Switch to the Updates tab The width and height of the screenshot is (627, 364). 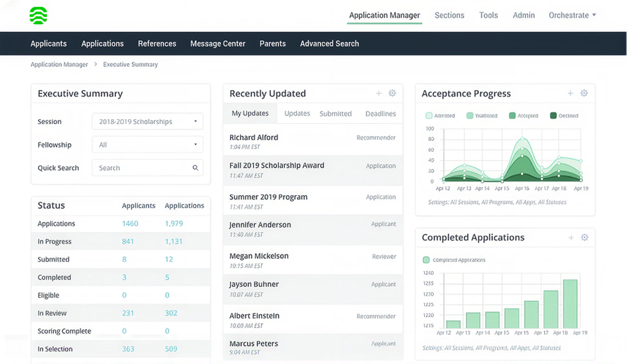pyautogui.click(x=297, y=114)
